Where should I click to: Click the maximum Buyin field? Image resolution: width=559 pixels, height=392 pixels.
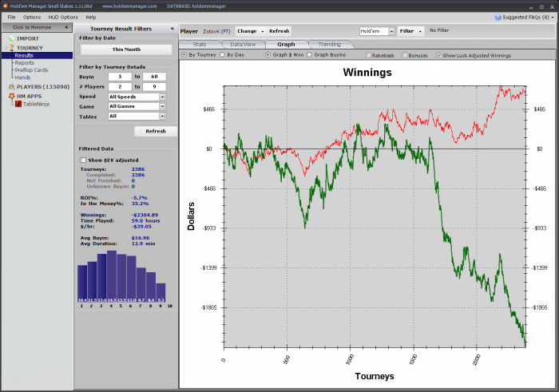[x=154, y=77]
